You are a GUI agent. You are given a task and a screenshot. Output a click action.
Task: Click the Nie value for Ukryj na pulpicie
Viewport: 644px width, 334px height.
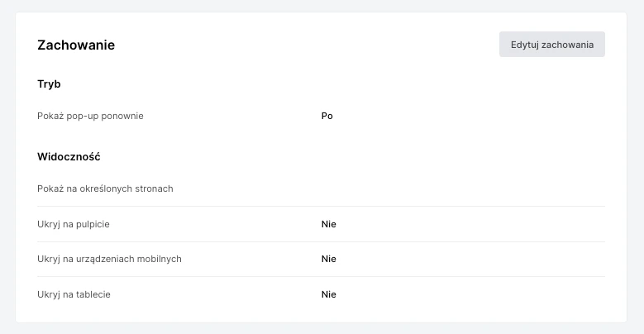[329, 224]
